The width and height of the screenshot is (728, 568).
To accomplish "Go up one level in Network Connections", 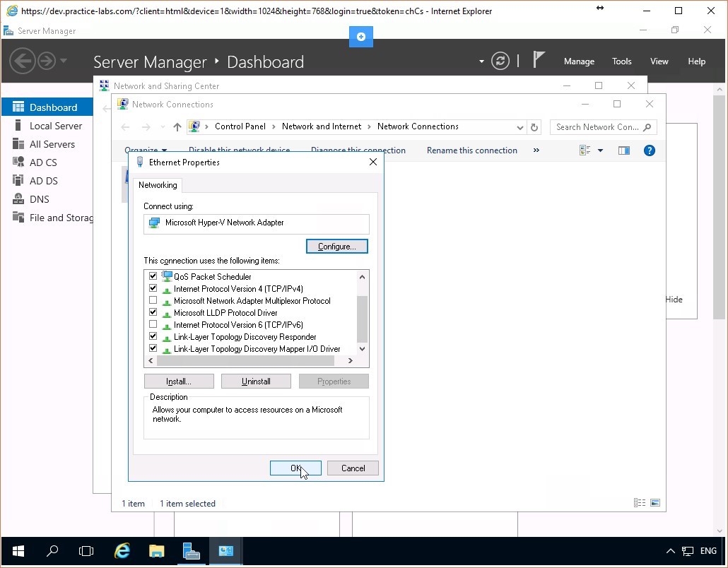I will pos(177,127).
